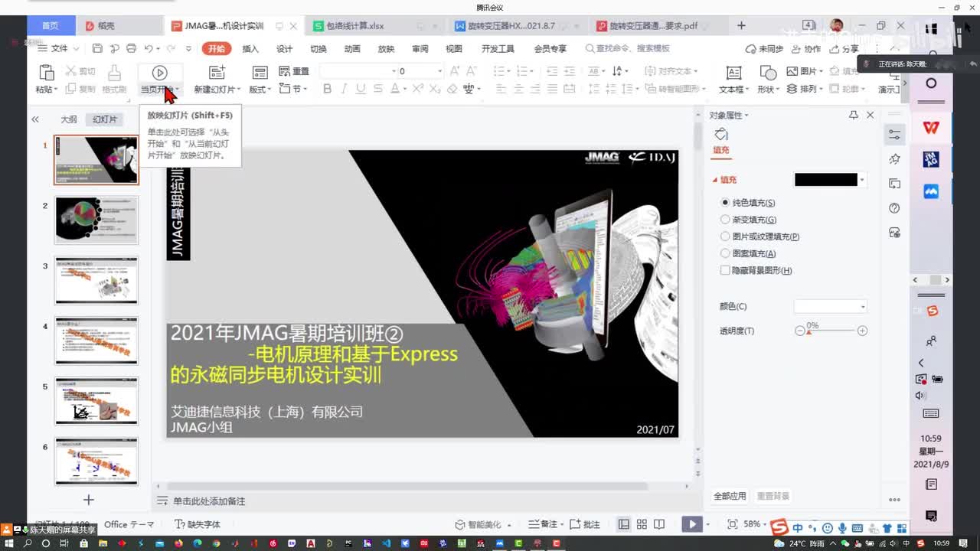Click the fill paint bucket icon in properties panel
This screenshot has height=551, width=980.
pyautogui.click(x=721, y=135)
